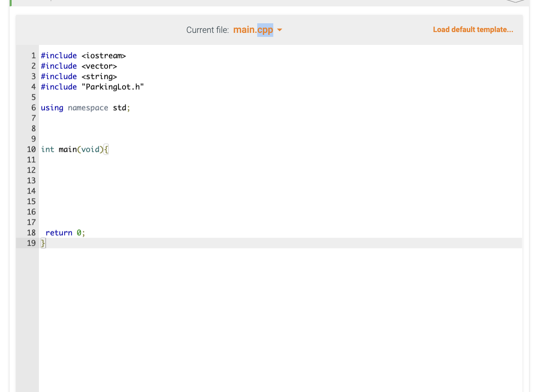Click the vector include statement
The height and width of the screenshot is (392, 557).
[x=79, y=66]
